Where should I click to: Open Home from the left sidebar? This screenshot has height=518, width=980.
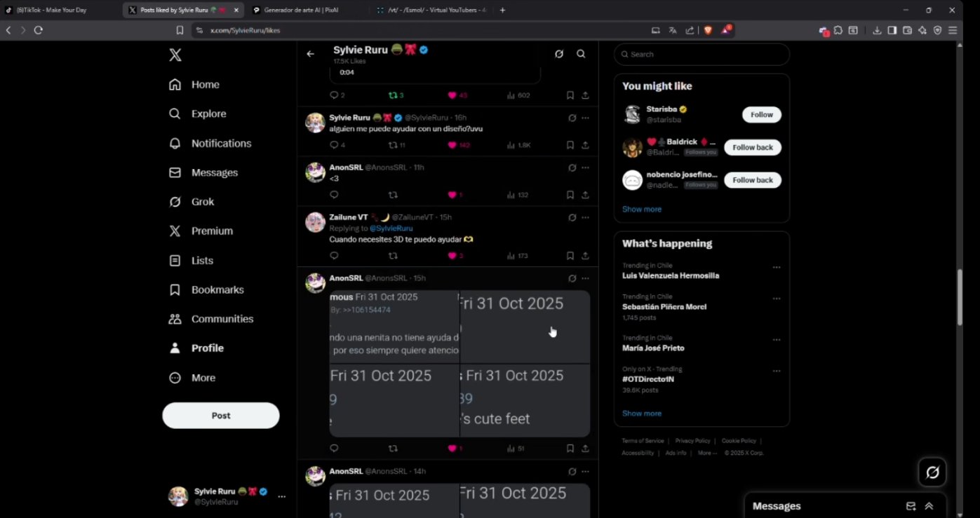coord(194,85)
